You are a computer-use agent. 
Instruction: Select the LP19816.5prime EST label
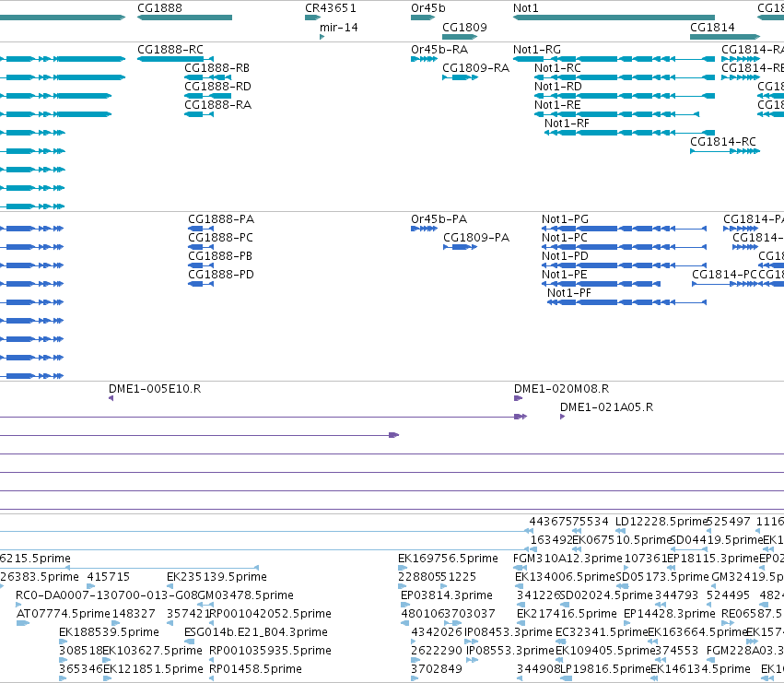tap(605, 669)
